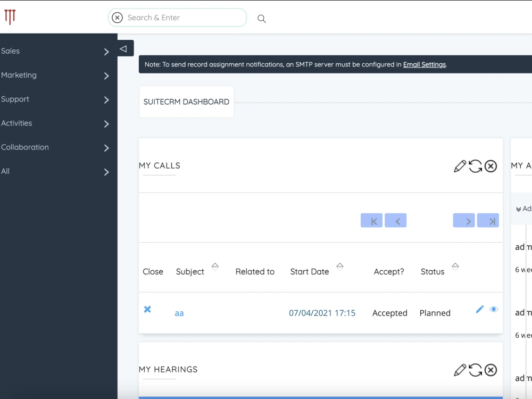Collapse the sidebar using the arrow icon
The width and height of the screenshot is (532, 399).
point(124,48)
